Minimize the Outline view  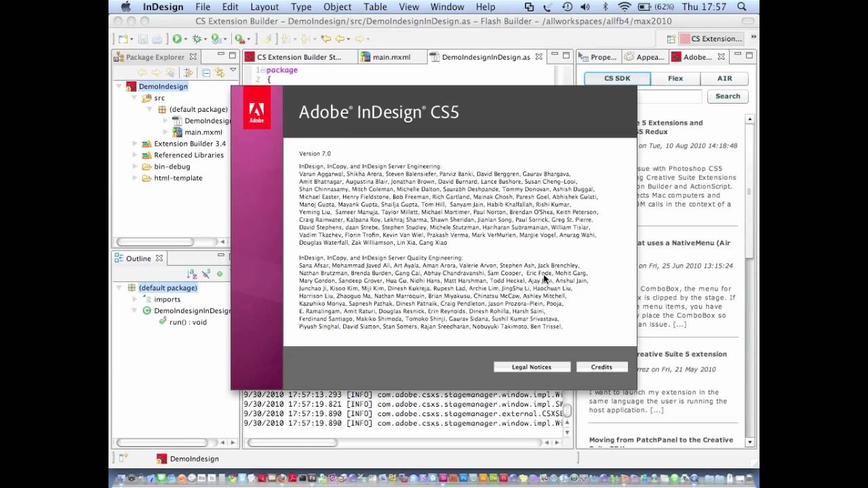pos(221,256)
